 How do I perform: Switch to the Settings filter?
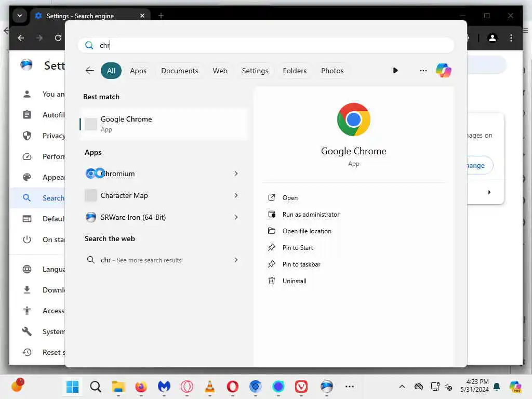pos(255,71)
